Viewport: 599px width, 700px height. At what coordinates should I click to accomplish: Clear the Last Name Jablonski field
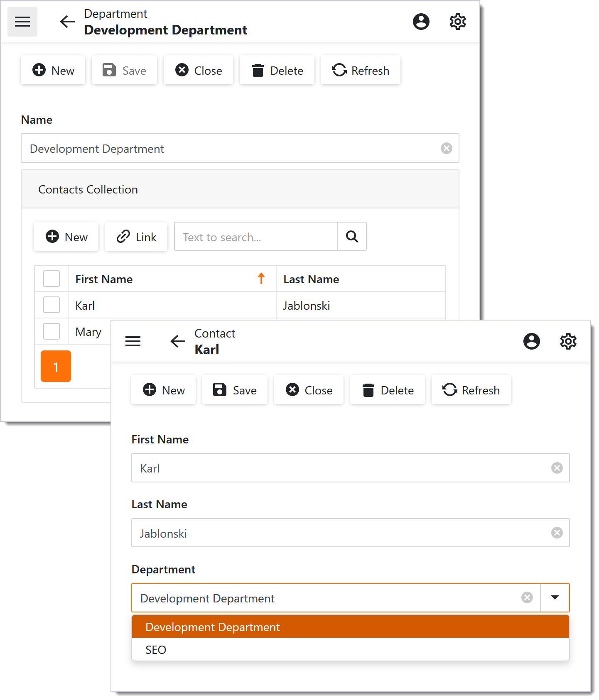pyautogui.click(x=557, y=533)
